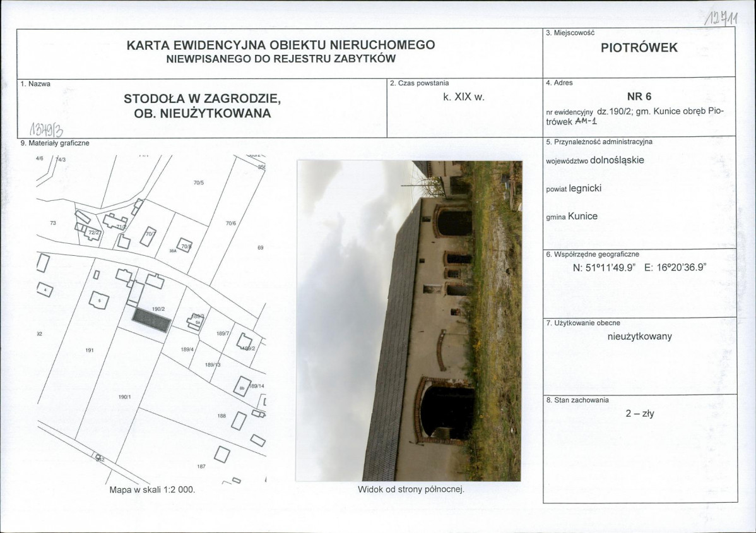Click the parcel label '70/5' on the map

[199, 183]
